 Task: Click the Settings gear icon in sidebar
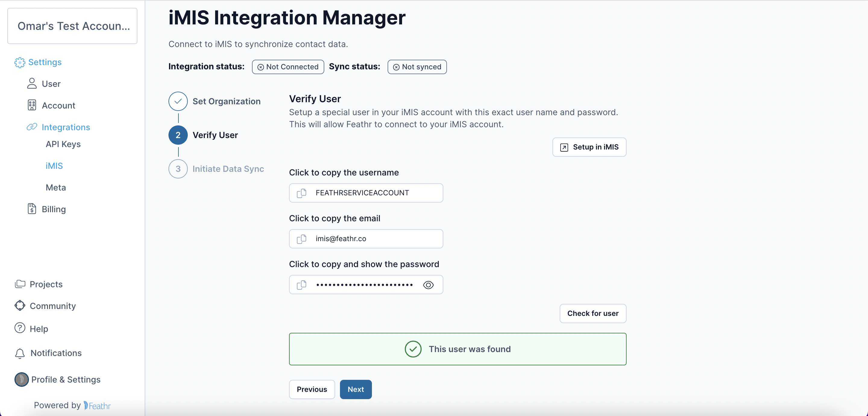click(x=20, y=62)
